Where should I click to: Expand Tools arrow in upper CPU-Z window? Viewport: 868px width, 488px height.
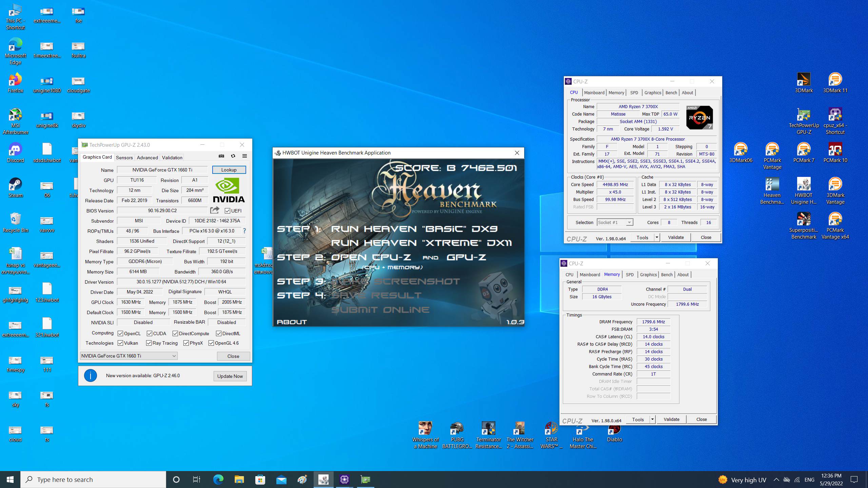[x=657, y=237]
